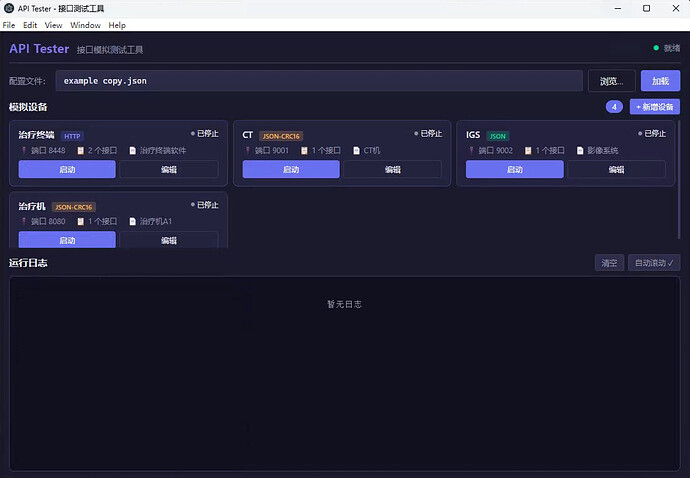Image resolution: width=690 pixels, height=478 pixels.
Task: Click the 治疗机A1 description text
Action: click(156, 221)
